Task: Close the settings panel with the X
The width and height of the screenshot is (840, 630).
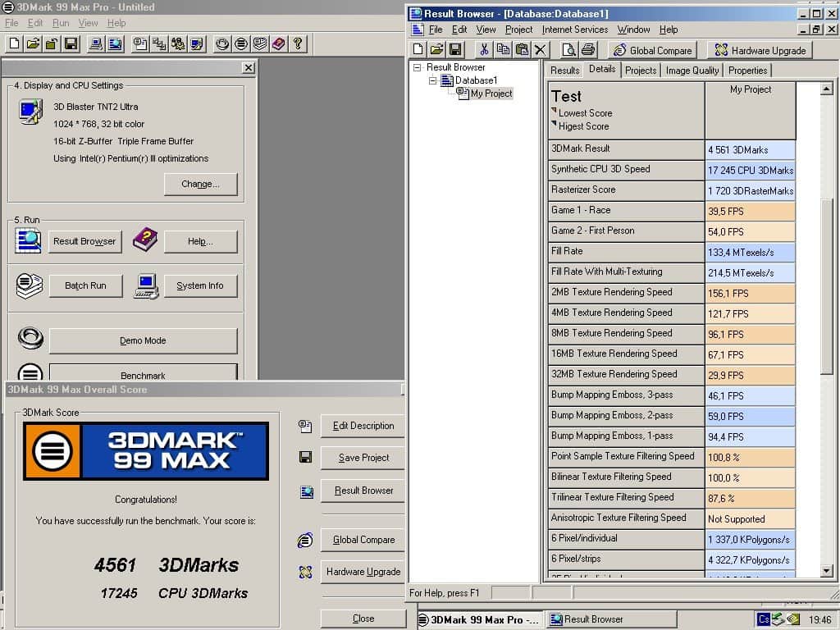Action: click(x=248, y=67)
